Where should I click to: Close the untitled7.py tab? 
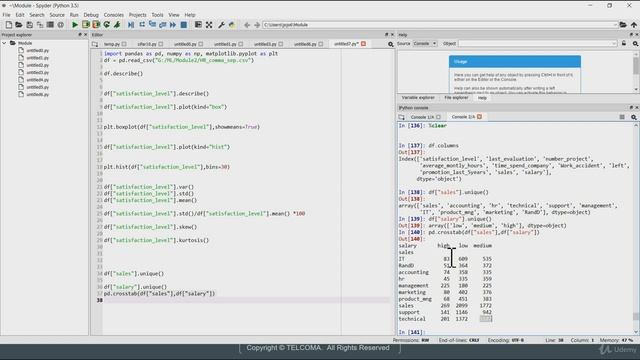[x=363, y=44]
